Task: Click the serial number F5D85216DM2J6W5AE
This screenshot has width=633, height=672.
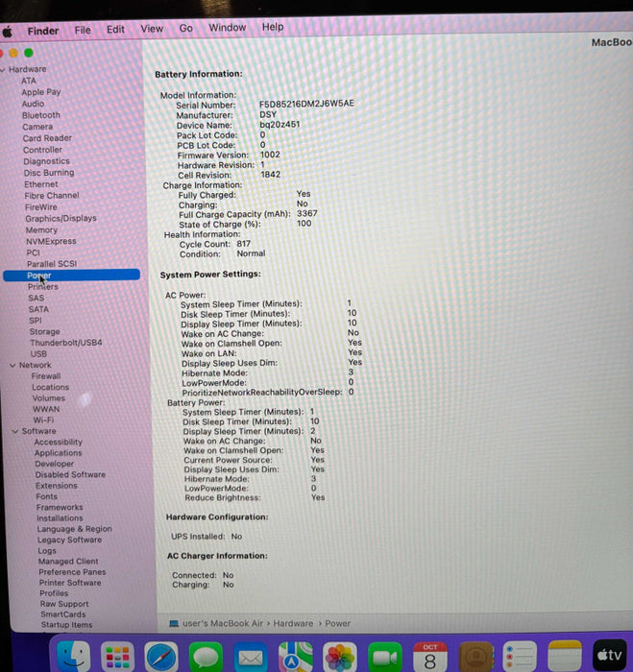Action: 306,104
